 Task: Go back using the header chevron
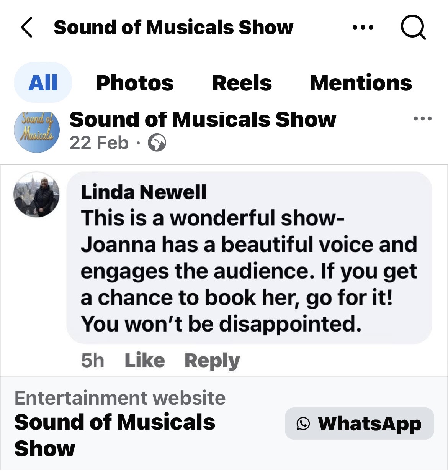(27, 28)
